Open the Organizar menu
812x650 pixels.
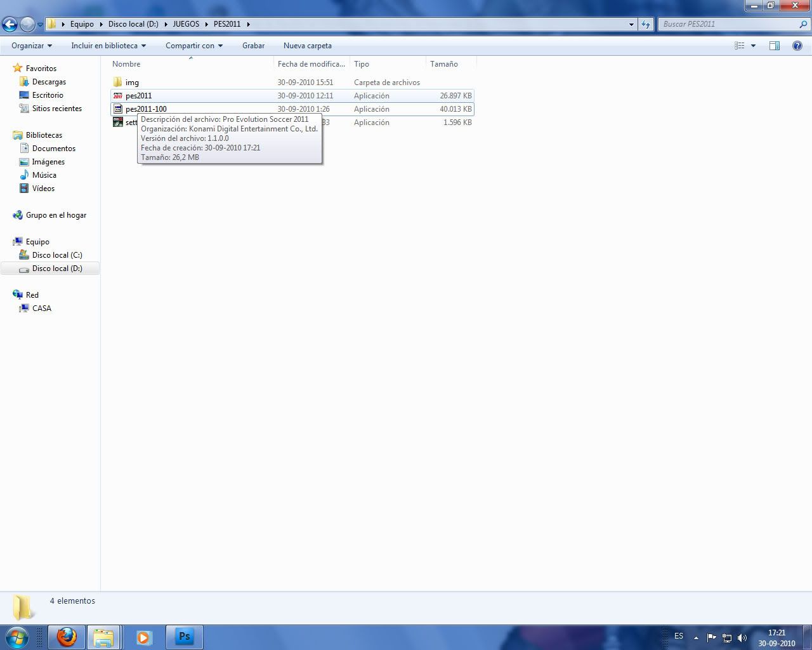click(32, 46)
